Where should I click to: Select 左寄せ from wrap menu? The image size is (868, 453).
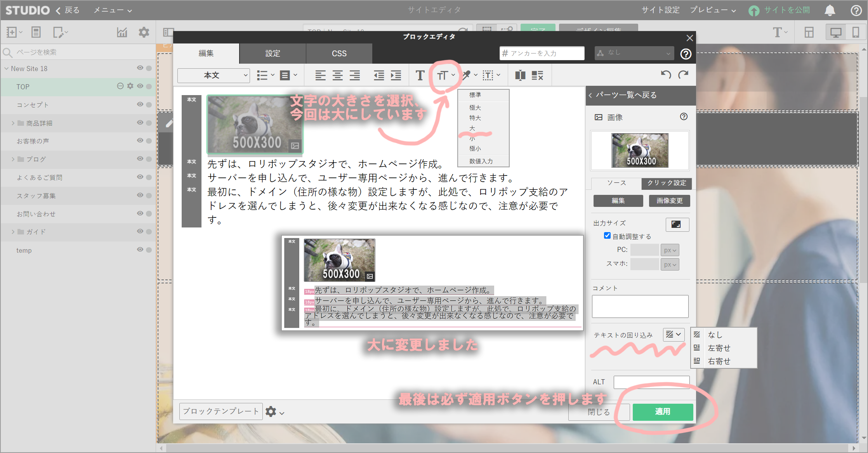(719, 348)
